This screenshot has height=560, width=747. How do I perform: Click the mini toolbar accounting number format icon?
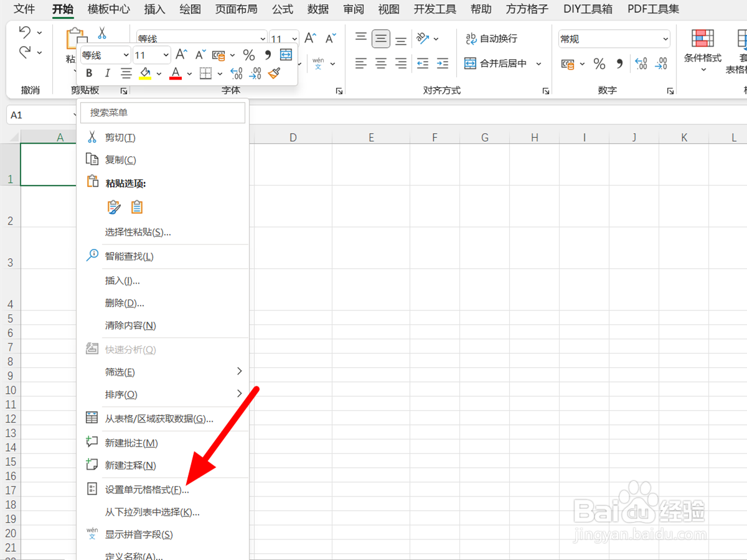coord(219,55)
